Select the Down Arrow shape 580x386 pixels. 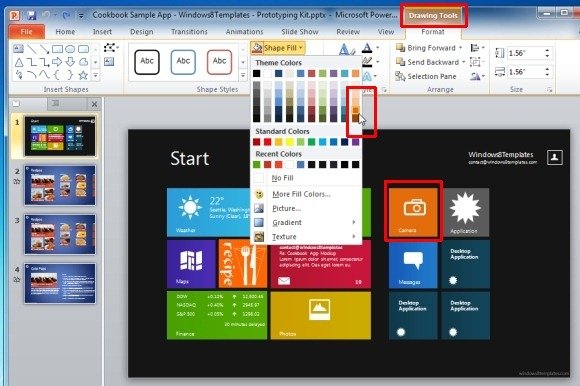pyautogui.click(x=70, y=62)
